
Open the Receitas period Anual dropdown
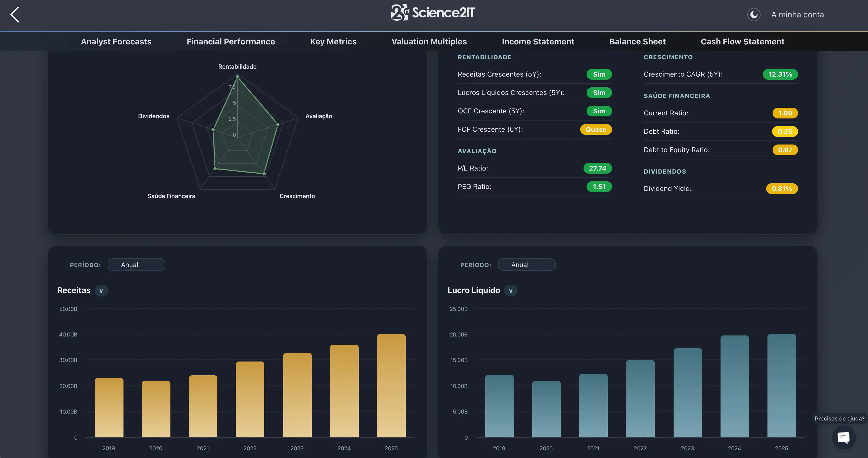(x=136, y=265)
